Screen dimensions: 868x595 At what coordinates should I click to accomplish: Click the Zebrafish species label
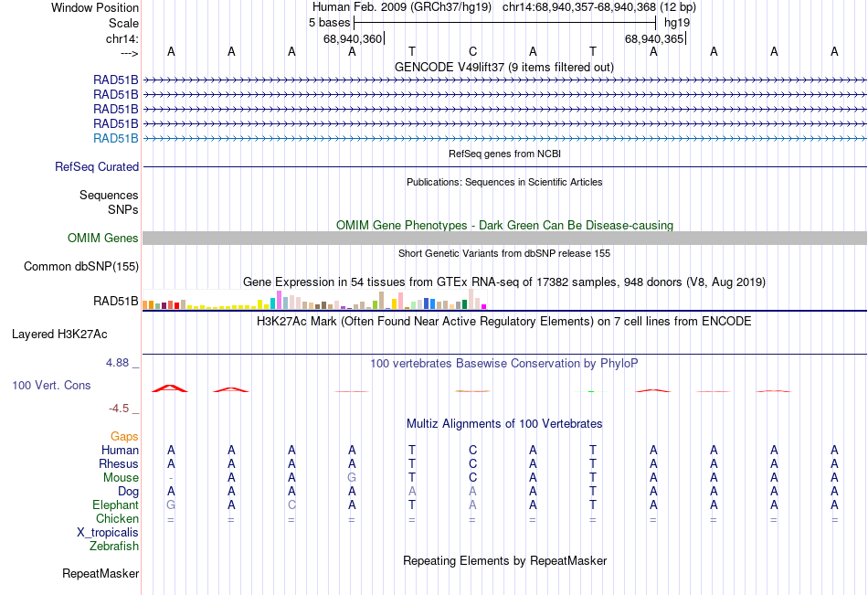tap(114, 546)
